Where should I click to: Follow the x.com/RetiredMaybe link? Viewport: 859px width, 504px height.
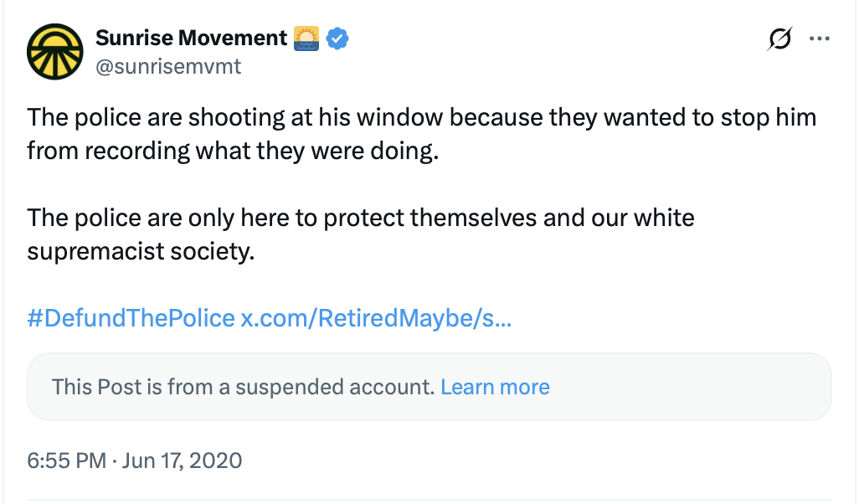pos(376,318)
